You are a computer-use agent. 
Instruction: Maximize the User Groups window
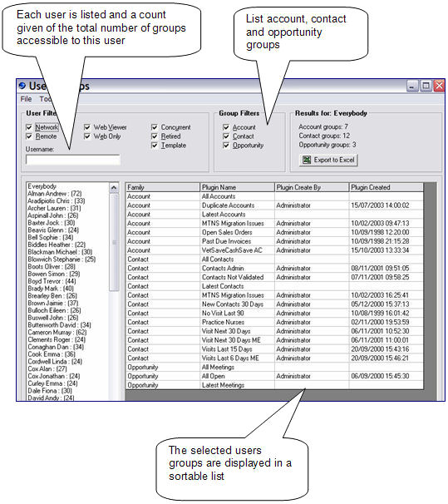[426, 86]
